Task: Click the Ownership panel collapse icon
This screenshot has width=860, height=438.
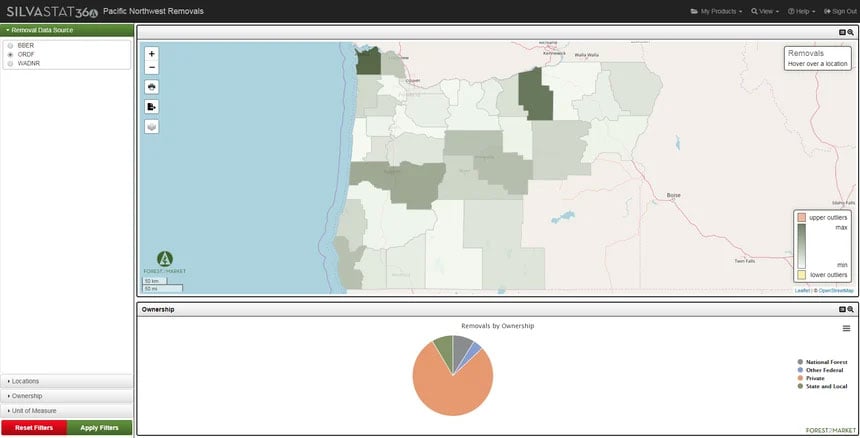Action: coord(842,310)
